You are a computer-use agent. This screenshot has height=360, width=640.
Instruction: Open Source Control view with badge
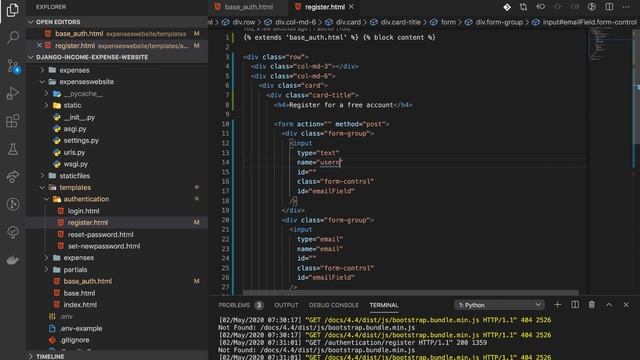(x=13, y=66)
